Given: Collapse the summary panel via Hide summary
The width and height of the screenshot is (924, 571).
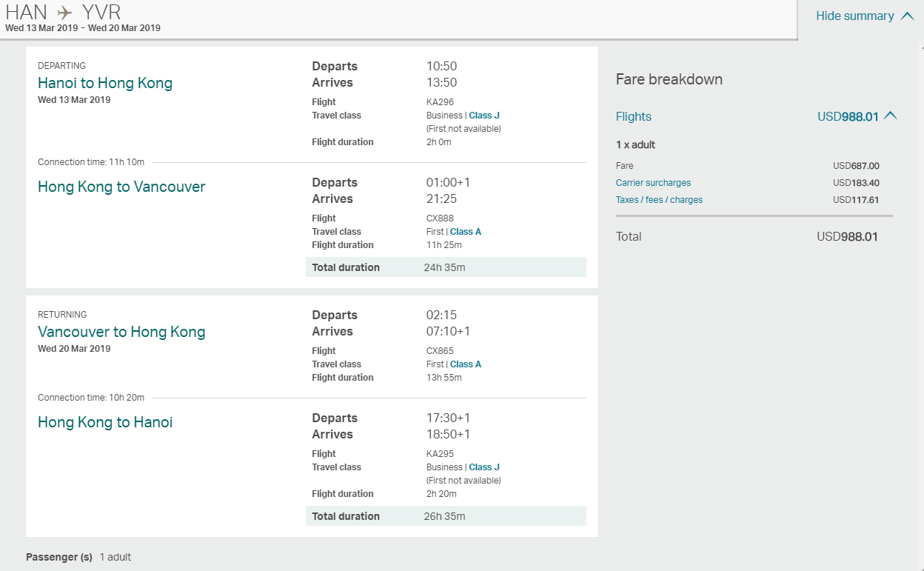Looking at the screenshot, I should (x=857, y=16).
